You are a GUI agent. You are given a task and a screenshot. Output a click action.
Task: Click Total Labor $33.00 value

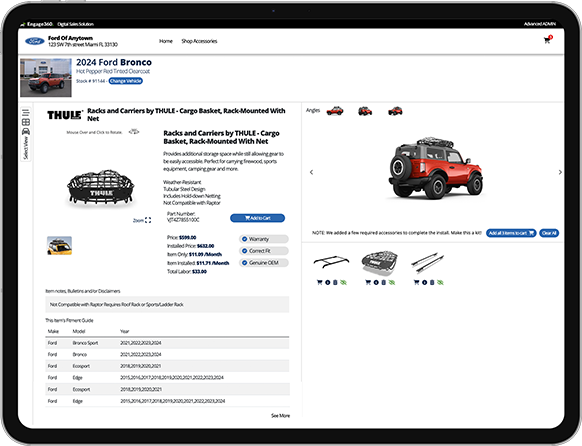[199, 271]
